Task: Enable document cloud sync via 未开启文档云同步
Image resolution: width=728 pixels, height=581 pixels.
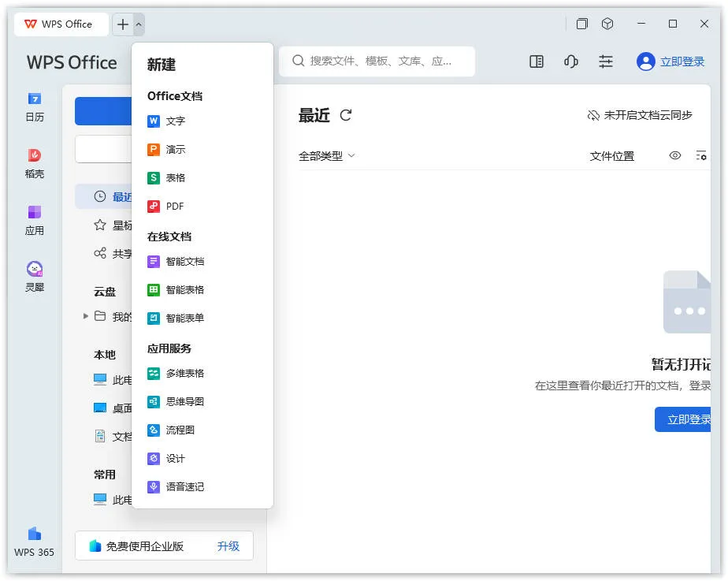Action: pos(639,115)
